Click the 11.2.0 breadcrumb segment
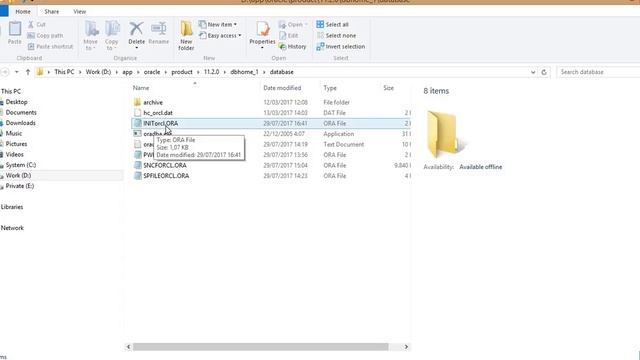The image size is (640, 360). [x=211, y=72]
